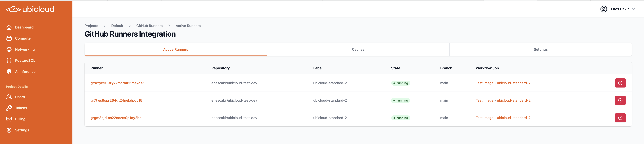Open workflow job link for runner gr7tws9spr264gt24nekdpqc15

click(503, 100)
